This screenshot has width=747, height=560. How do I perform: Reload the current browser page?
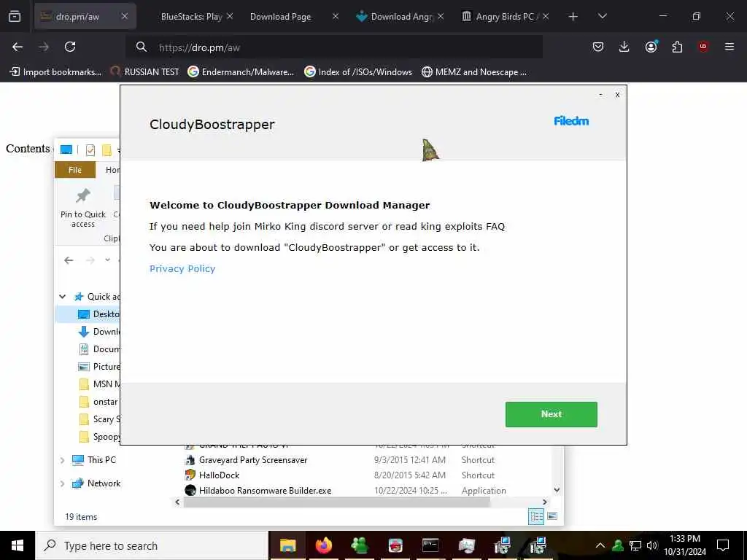tap(70, 47)
